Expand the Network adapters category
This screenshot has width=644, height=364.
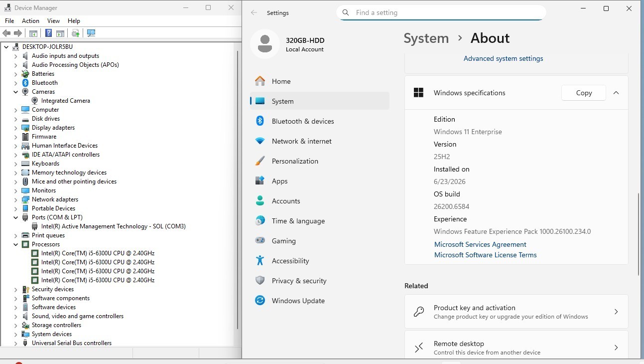[16, 199]
